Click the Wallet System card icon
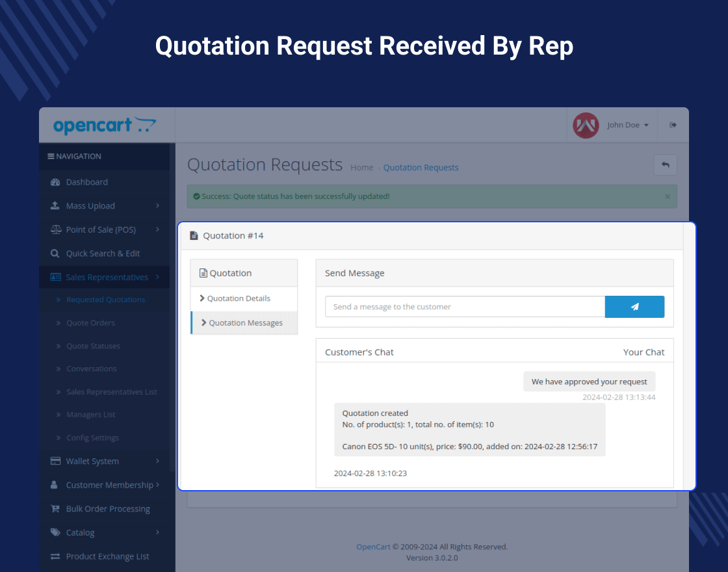Image resolution: width=728 pixels, height=572 pixels. (55, 461)
